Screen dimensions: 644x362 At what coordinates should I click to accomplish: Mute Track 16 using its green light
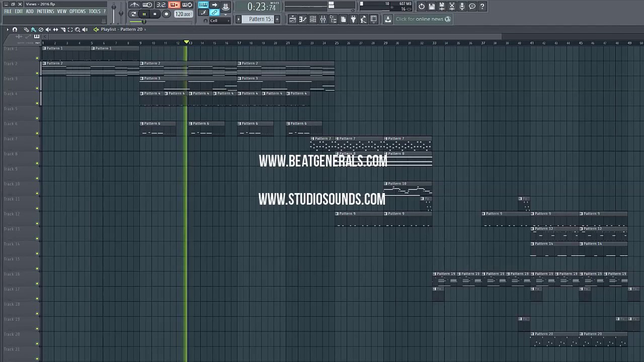(37, 284)
